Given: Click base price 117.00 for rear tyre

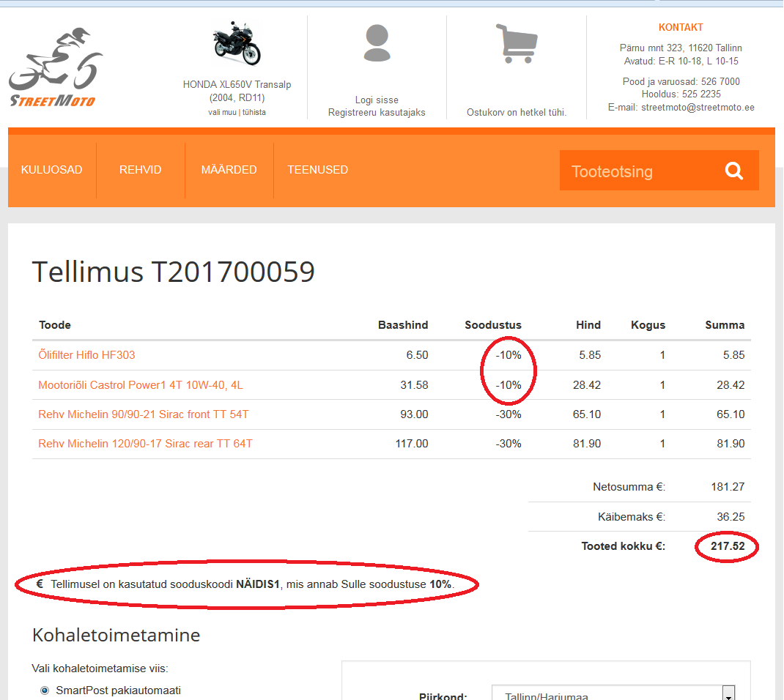Looking at the screenshot, I should tap(412, 444).
